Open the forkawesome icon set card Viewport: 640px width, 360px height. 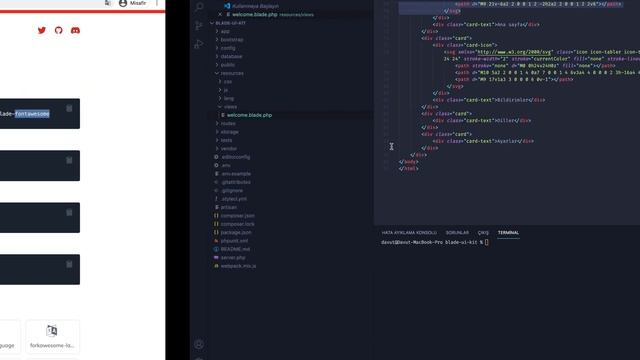52,336
